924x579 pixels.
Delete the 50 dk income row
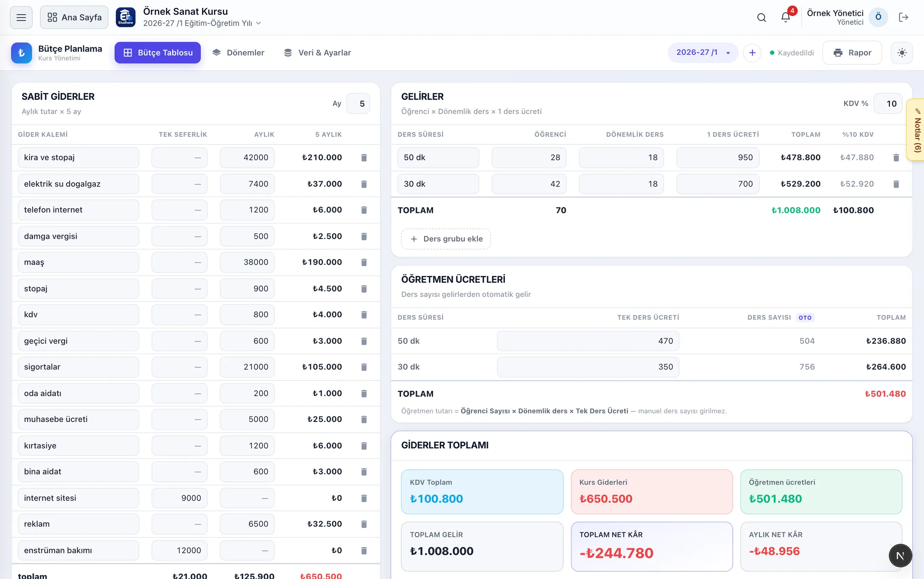click(896, 157)
